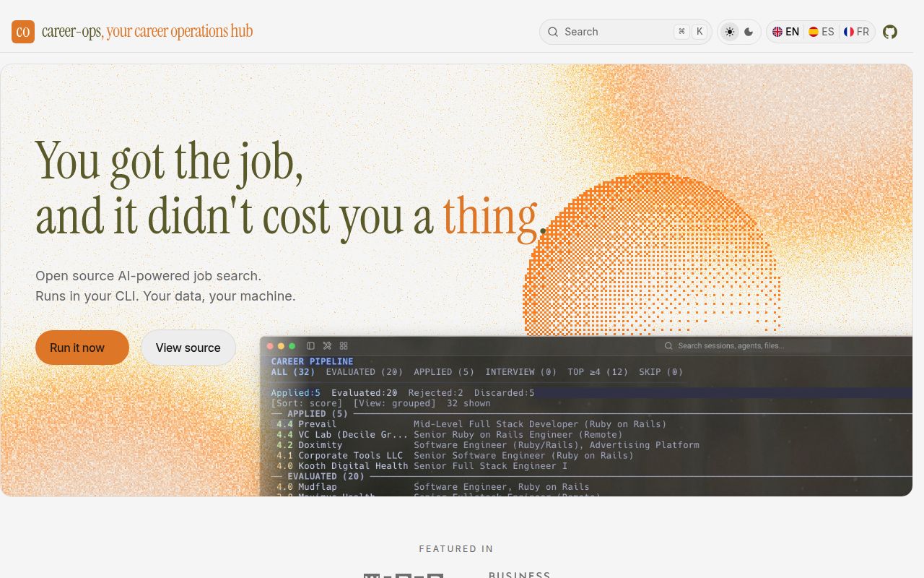The height and width of the screenshot is (578, 924).
Task: Focus the Search input field
Action: coord(625,32)
